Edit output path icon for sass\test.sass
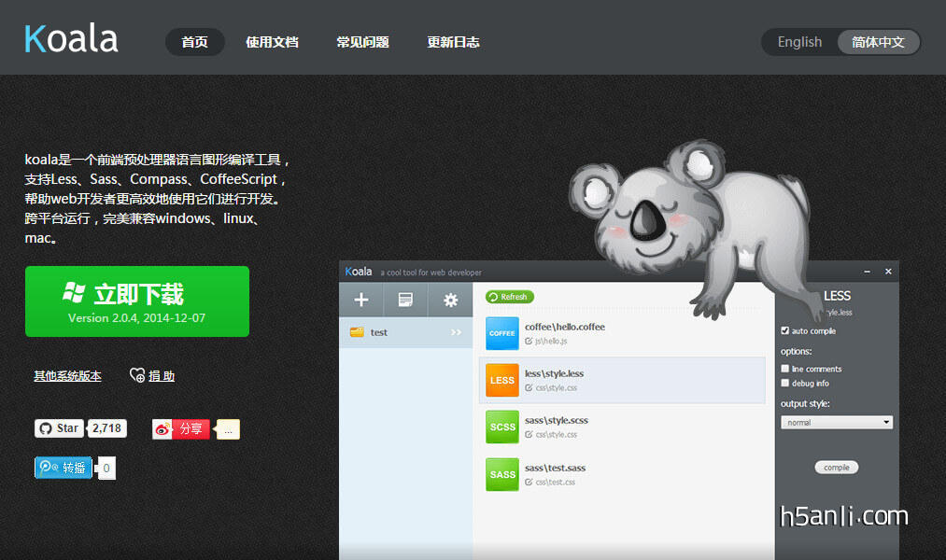 529,483
